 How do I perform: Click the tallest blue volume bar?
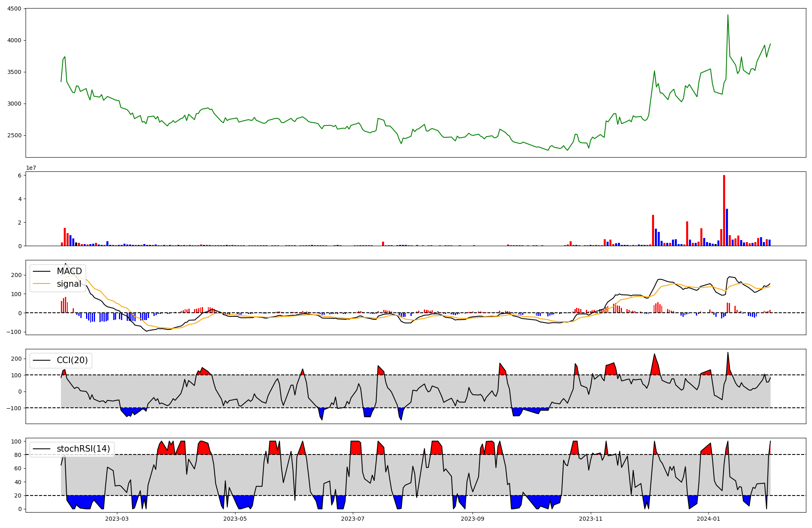coord(727,227)
